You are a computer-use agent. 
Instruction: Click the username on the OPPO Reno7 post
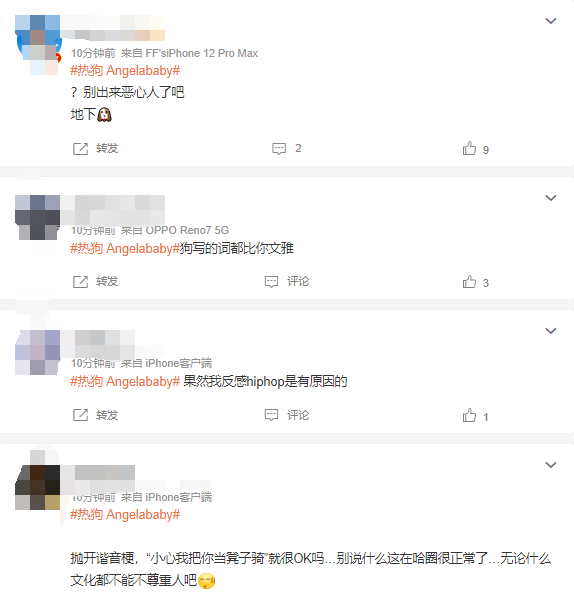pos(113,210)
